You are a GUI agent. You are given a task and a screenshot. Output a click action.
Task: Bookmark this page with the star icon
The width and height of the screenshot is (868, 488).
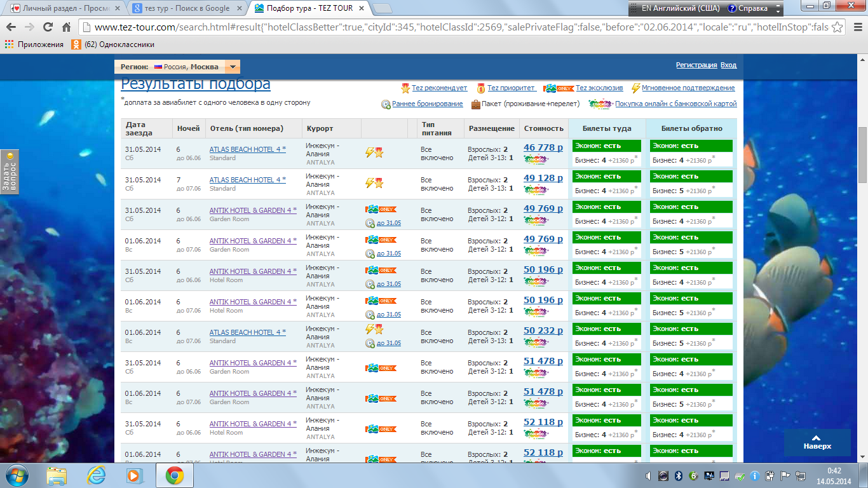tap(837, 27)
